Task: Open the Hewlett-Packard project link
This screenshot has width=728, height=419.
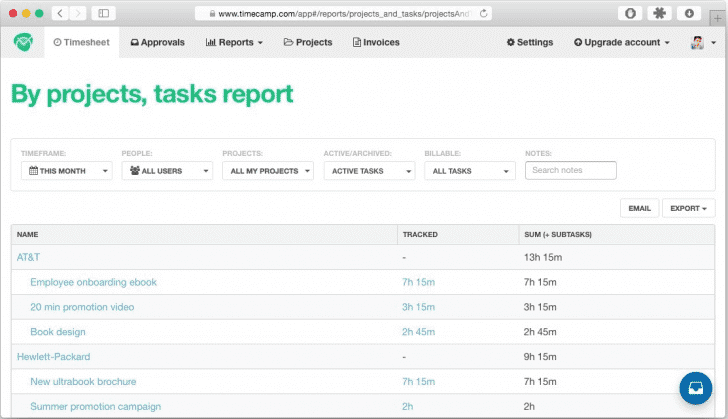Action: (54, 356)
